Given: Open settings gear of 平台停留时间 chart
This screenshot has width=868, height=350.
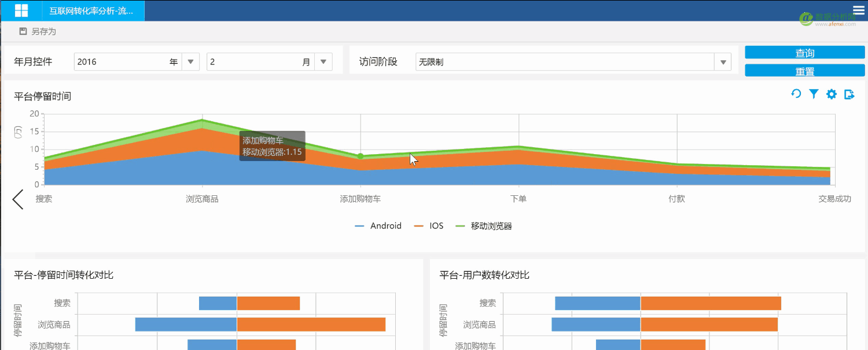Looking at the screenshot, I should pos(832,94).
